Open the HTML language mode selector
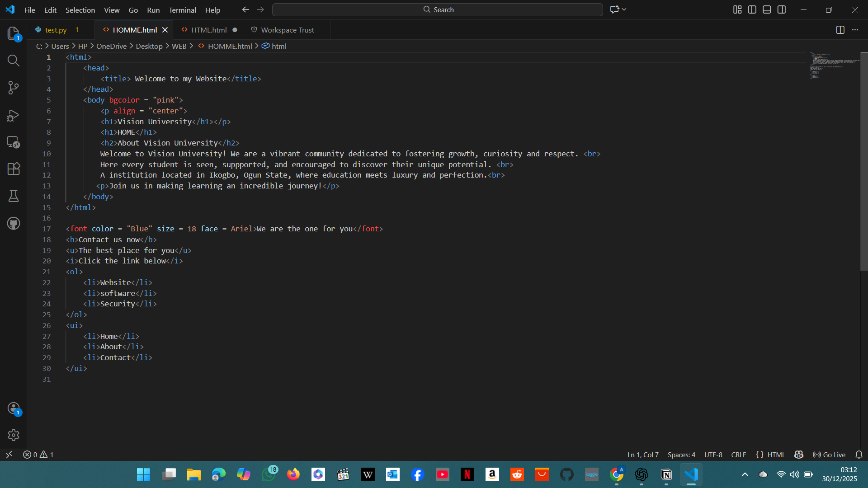The width and height of the screenshot is (868, 488). click(x=776, y=455)
